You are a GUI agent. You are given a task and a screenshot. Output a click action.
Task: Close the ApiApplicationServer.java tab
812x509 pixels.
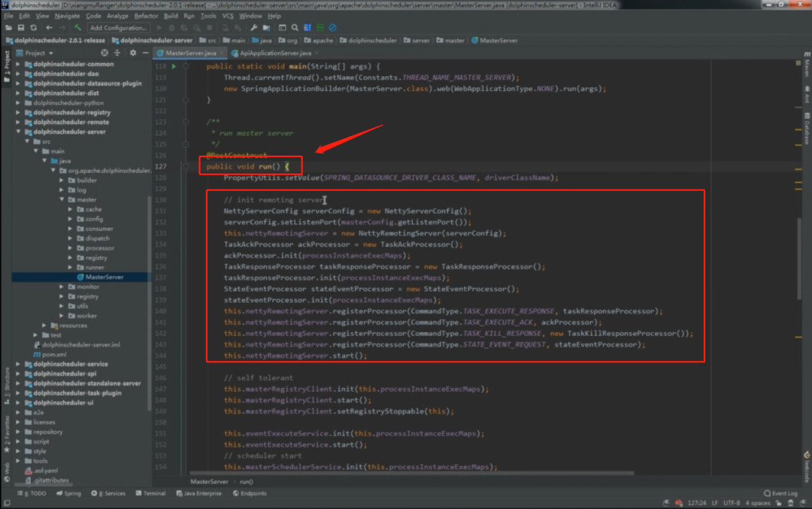tap(317, 53)
